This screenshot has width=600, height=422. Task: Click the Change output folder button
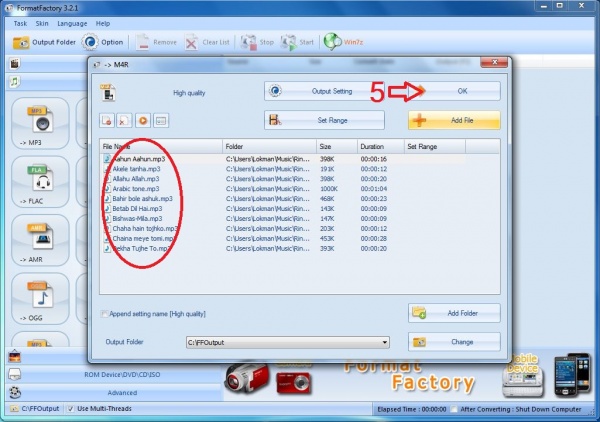pos(454,342)
